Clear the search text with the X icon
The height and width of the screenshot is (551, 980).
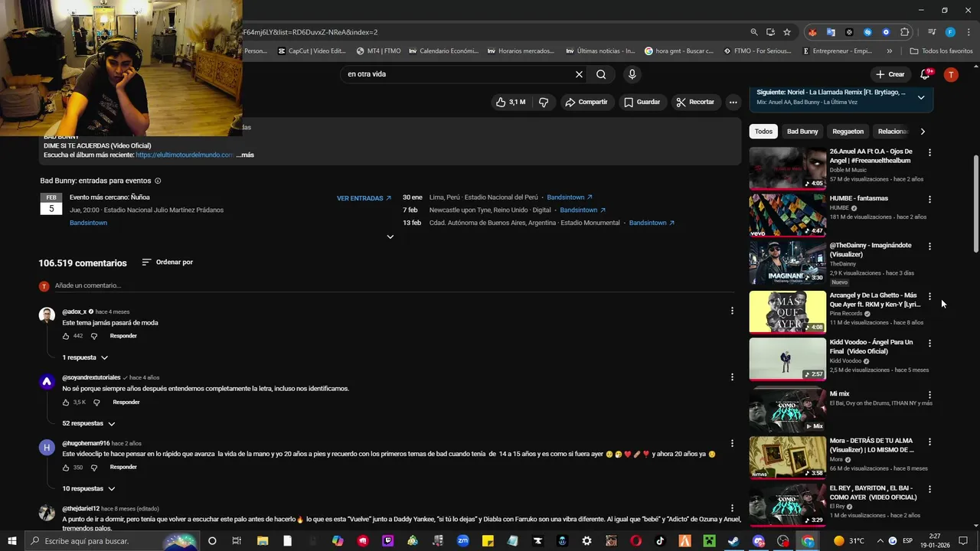579,74
